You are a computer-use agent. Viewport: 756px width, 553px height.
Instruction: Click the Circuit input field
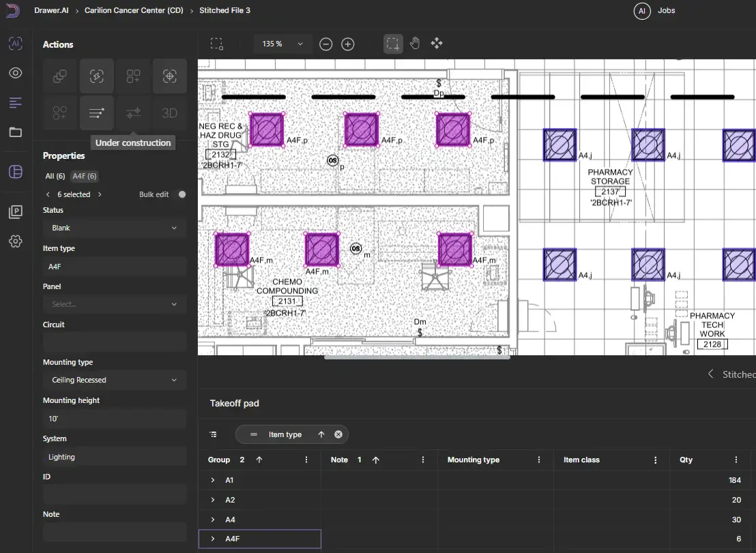pos(115,342)
